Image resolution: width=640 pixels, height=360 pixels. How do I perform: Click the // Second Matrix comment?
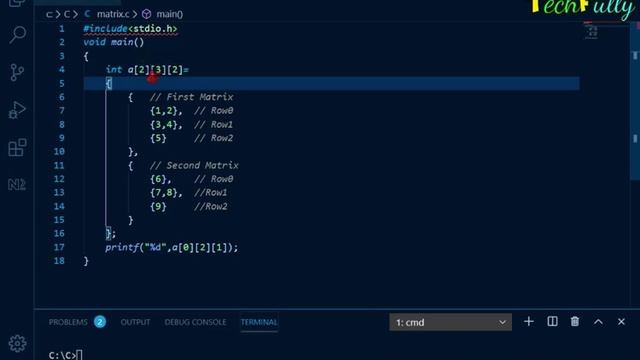(194, 165)
